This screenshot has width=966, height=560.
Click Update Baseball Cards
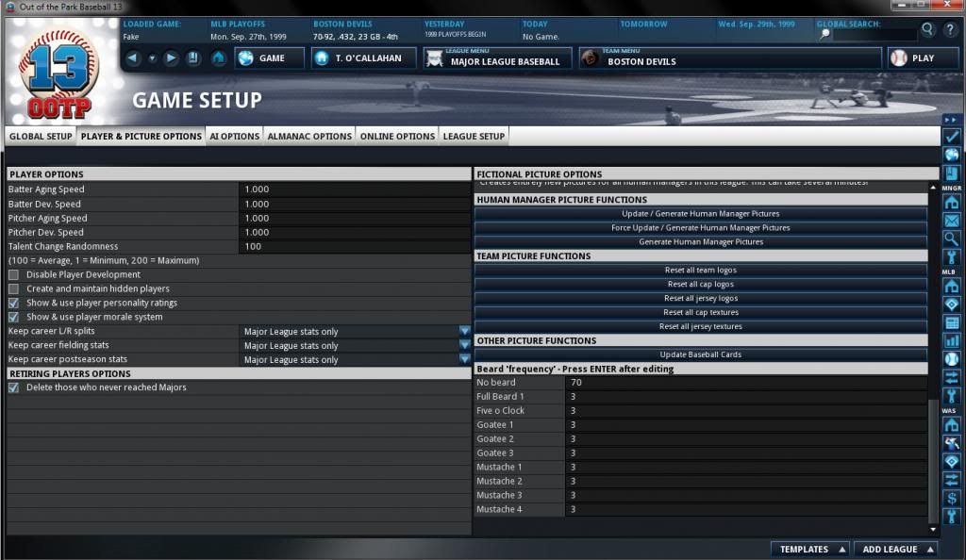point(701,354)
